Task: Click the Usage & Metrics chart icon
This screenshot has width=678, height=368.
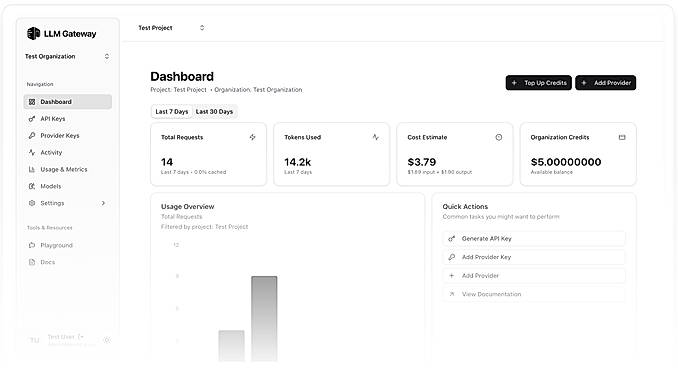Action: (x=32, y=170)
